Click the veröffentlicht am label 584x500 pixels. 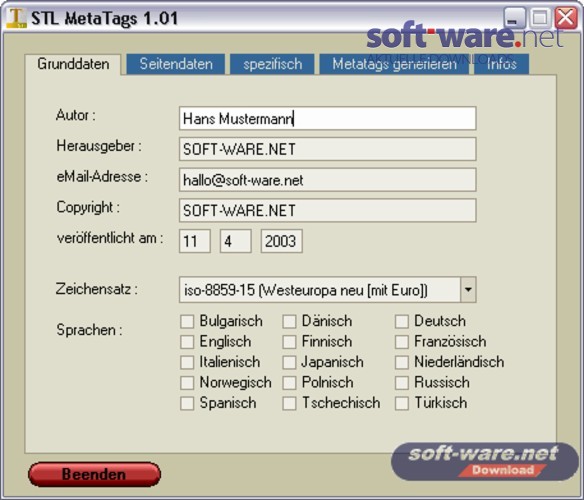(x=110, y=238)
